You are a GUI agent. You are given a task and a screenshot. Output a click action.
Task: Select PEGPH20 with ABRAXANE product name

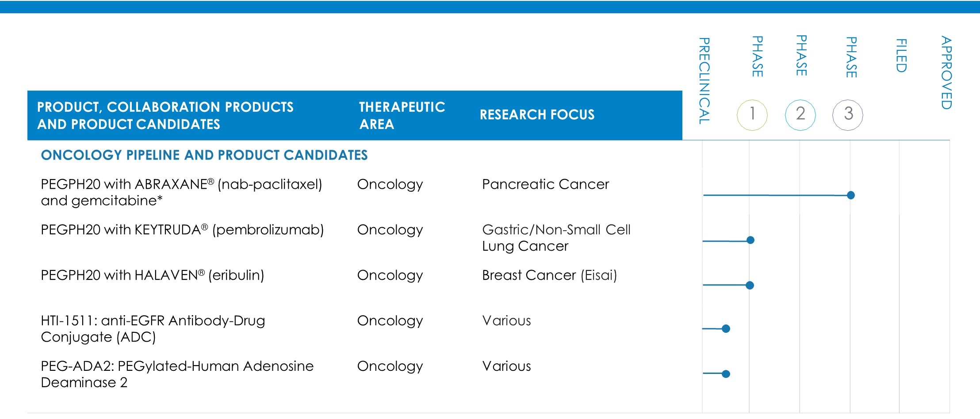coord(181,192)
